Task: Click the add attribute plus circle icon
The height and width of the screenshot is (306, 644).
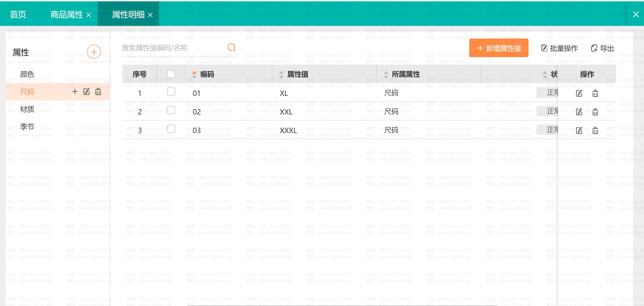Action: 94,52
